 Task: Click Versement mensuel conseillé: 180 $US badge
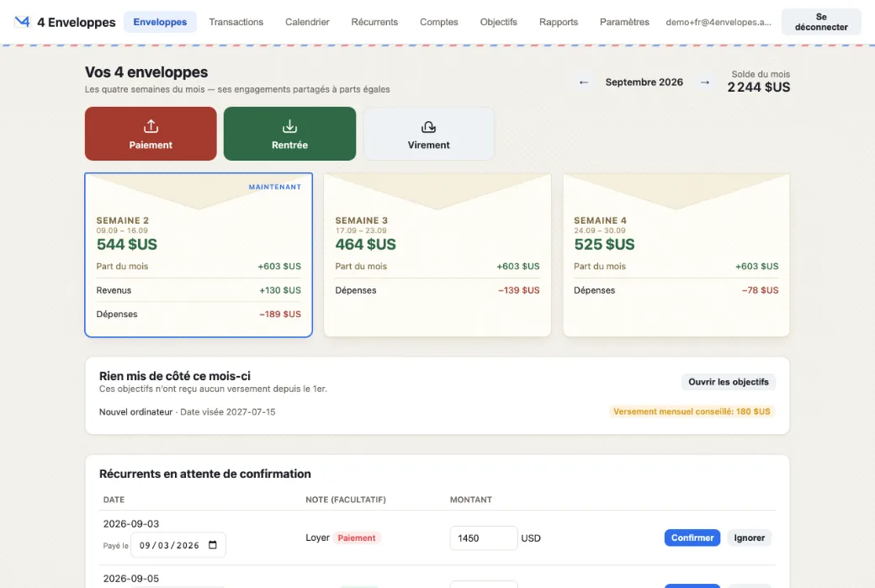pos(692,411)
